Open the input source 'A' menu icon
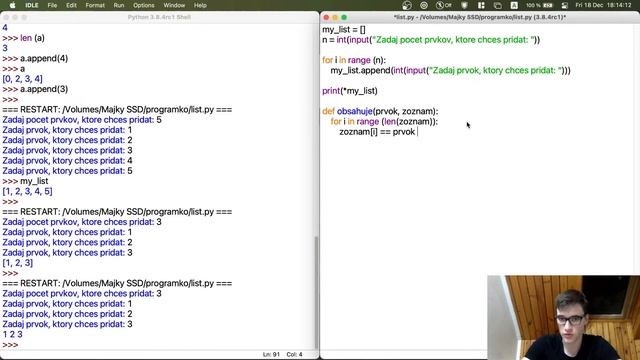This screenshot has width=640, height=360. [514, 5]
